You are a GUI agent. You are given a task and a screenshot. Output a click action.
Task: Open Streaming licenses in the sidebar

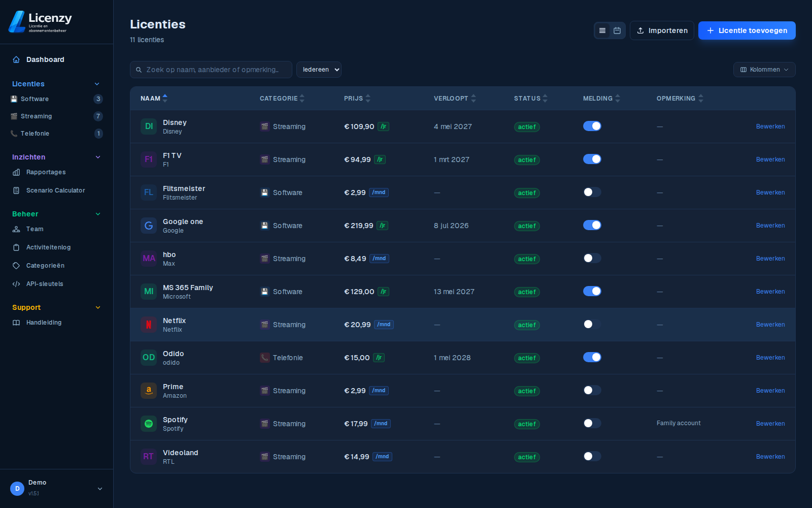pyautogui.click(x=56, y=116)
